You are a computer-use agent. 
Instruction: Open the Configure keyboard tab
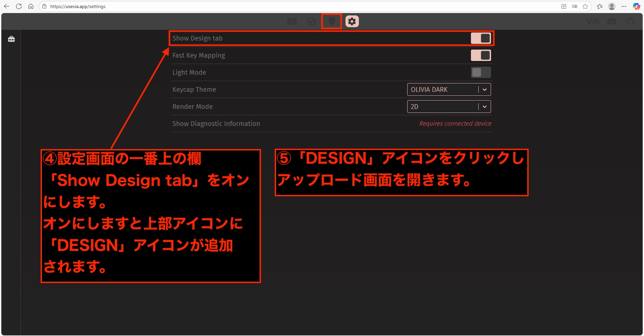tap(292, 21)
